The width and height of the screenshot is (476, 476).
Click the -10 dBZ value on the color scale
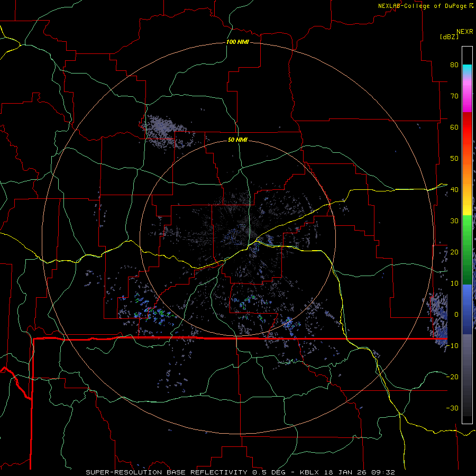[x=452, y=346]
